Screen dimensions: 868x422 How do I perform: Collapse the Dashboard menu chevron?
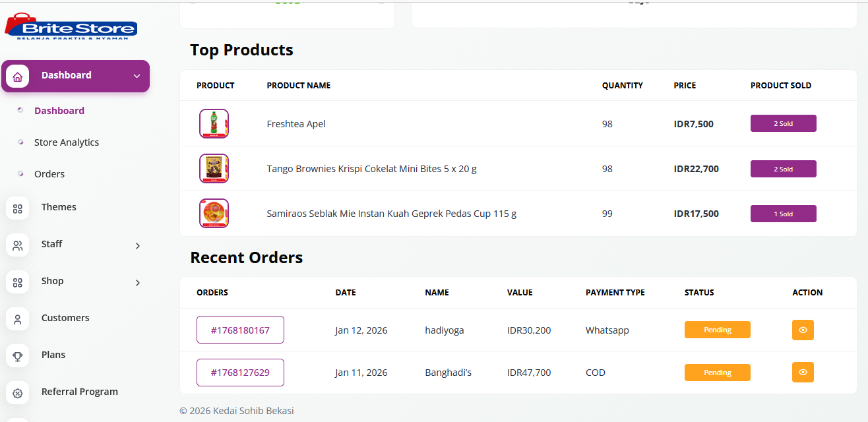click(x=137, y=76)
